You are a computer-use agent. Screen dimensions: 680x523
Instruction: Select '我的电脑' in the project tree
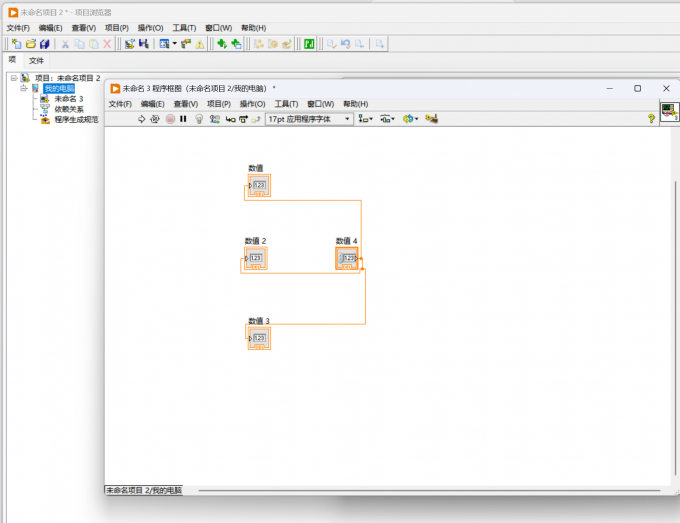point(59,88)
